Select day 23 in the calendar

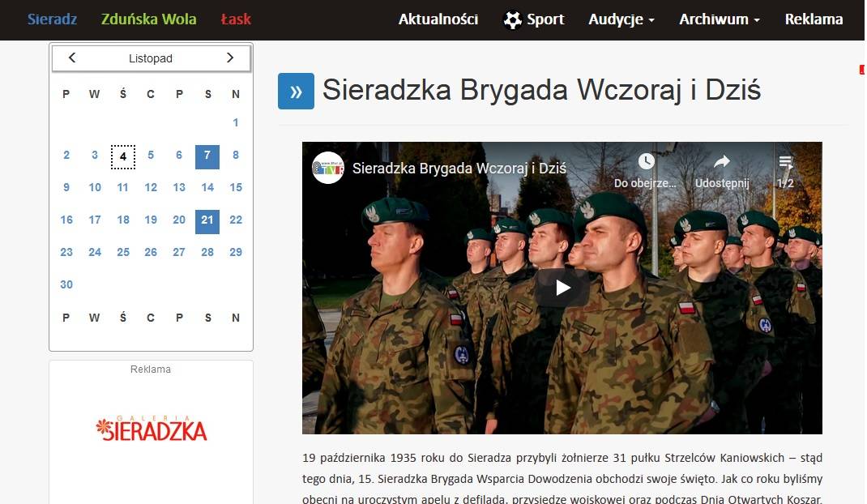66,252
